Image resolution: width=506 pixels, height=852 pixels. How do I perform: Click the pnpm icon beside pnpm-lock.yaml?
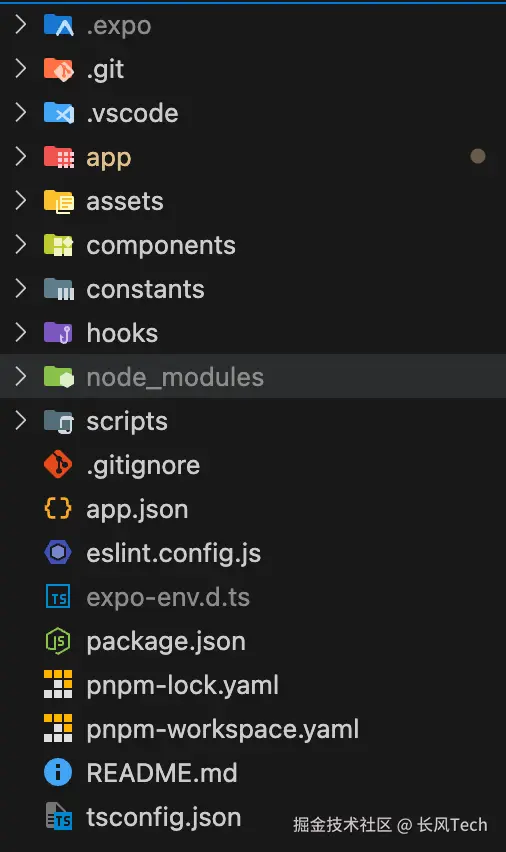pyautogui.click(x=58, y=685)
